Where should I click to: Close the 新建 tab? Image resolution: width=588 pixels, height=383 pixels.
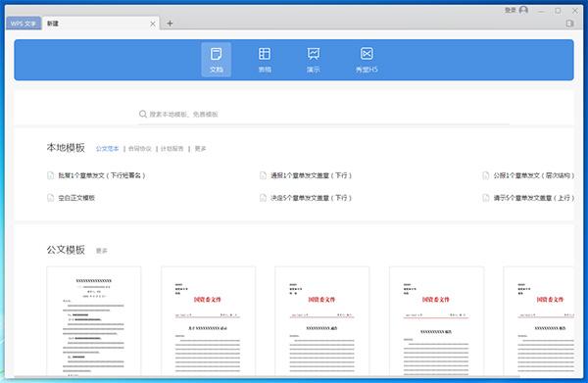tap(153, 24)
